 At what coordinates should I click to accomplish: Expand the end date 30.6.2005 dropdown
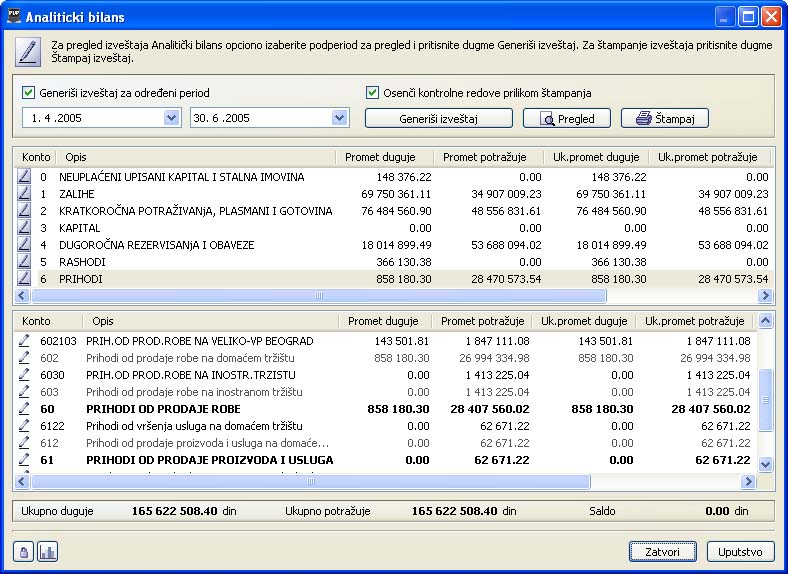[340, 118]
